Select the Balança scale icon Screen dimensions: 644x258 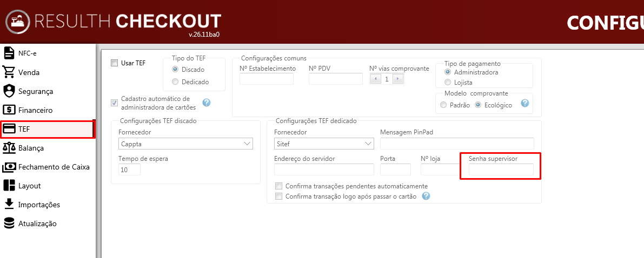(9, 148)
